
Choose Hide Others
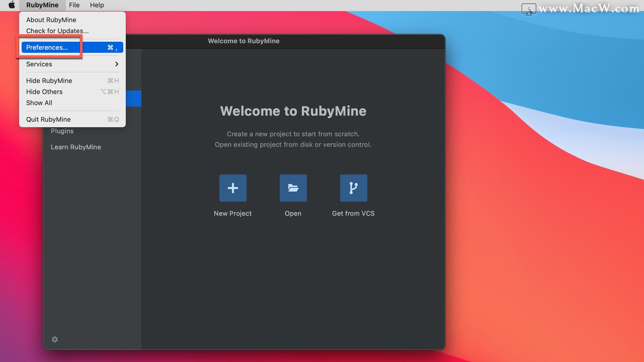[x=72, y=92]
